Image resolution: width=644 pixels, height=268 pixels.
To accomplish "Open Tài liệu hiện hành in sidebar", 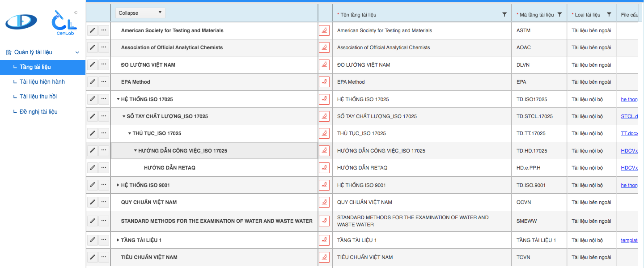I will point(42,82).
